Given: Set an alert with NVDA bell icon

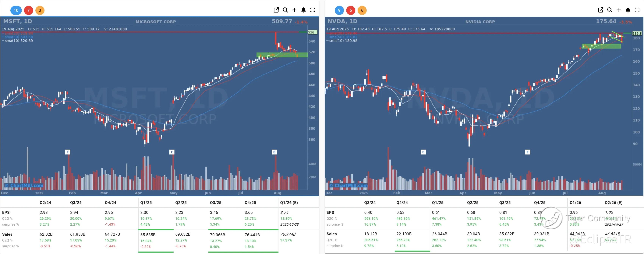Looking at the screenshot, I should (x=628, y=10).
